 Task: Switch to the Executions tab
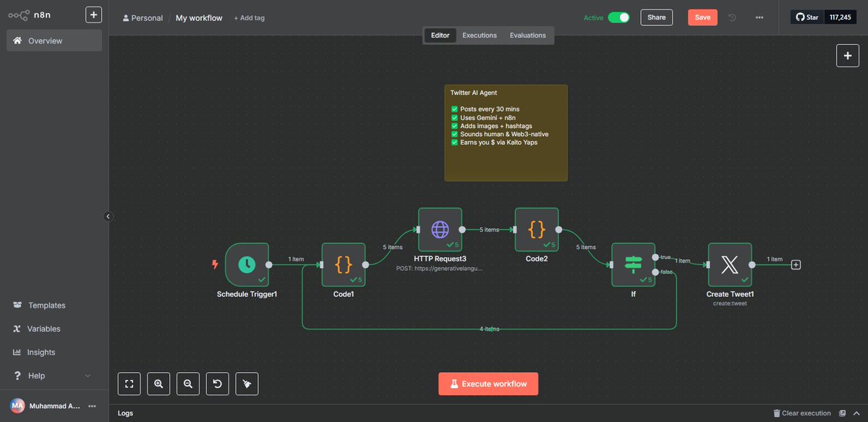coord(480,35)
